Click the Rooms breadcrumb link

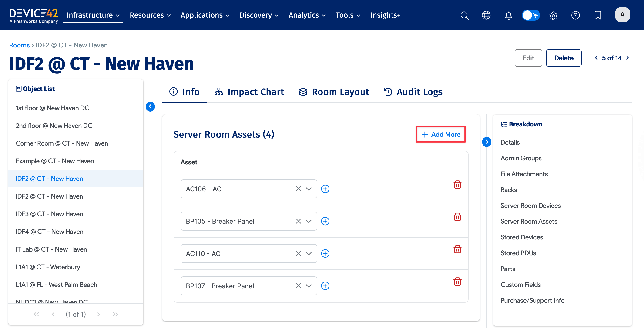pyautogui.click(x=19, y=45)
